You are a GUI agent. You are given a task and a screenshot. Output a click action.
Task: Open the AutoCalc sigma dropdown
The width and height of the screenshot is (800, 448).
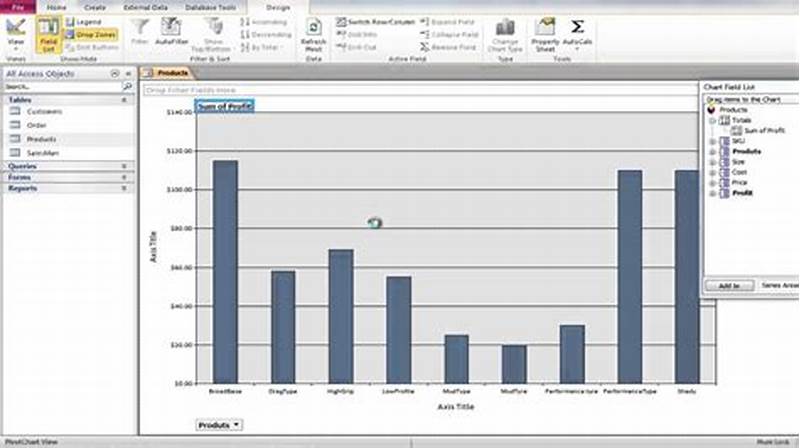577,34
